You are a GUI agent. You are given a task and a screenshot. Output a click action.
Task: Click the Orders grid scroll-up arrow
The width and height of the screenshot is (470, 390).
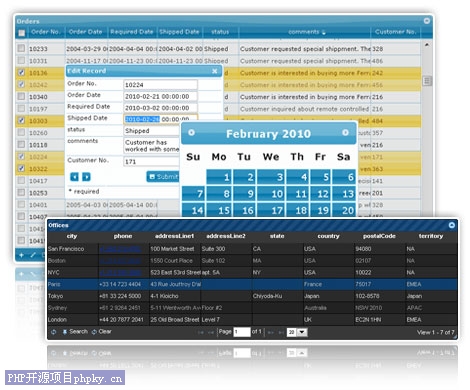coord(427,45)
